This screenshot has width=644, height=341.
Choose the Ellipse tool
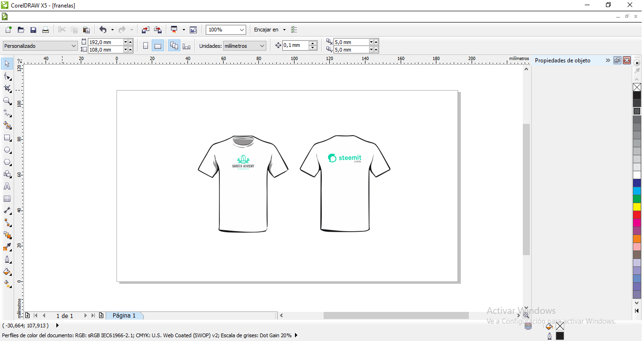pyautogui.click(x=7, y=150)
